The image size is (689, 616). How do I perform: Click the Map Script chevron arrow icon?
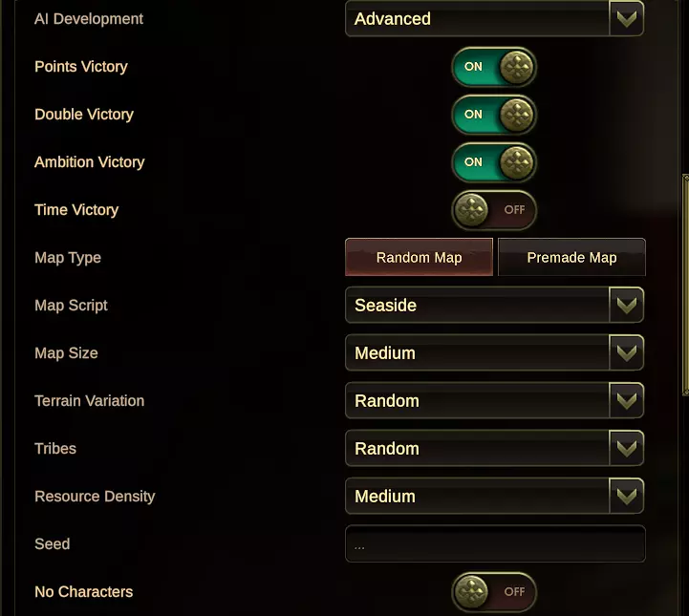[x=627, y=306]
